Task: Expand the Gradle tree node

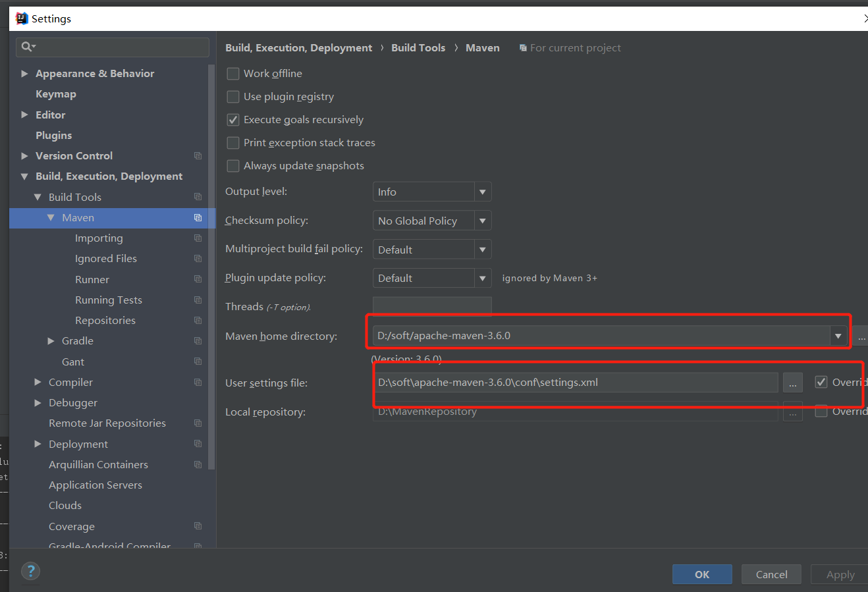Action: click(50, 340)
